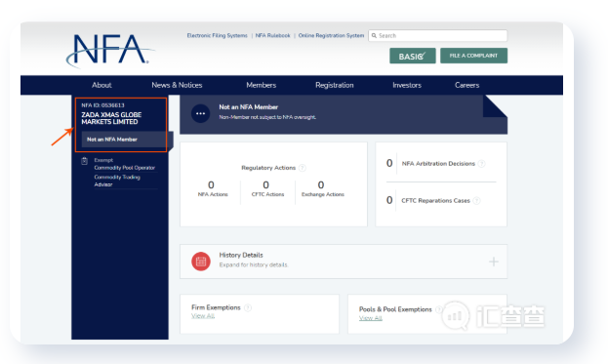Click ZADA XMAS GLOBE MARKETS LIMITED name
The height and width of the screenshot is (364, 608).
[111, 118]
